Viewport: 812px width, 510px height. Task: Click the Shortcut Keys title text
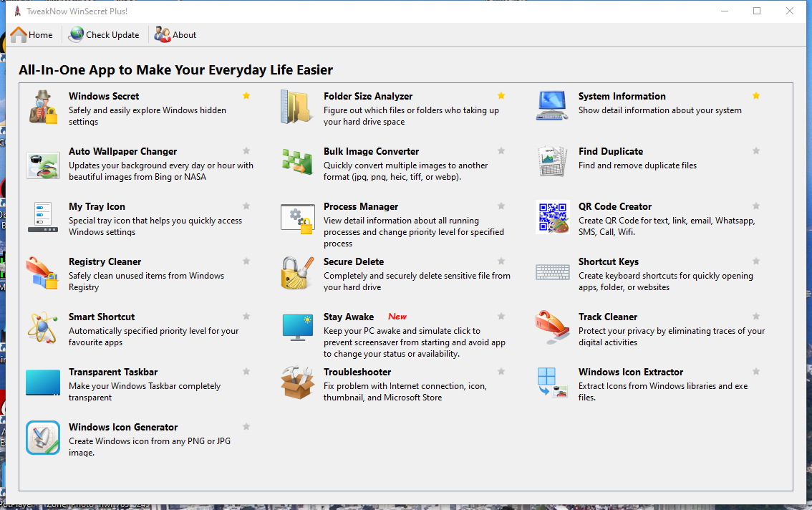pos(608,261)
